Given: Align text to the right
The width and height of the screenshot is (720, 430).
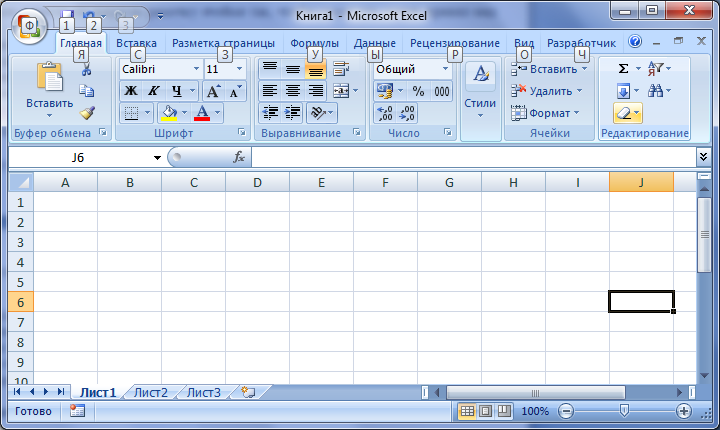Looking at the screenshot, I should [315, 91].
